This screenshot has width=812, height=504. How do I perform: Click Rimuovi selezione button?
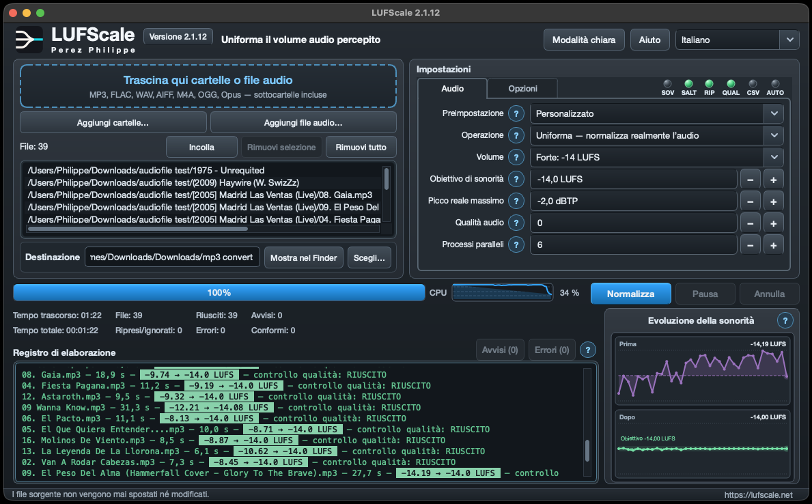pyautogui.click(x=281, y=147)
